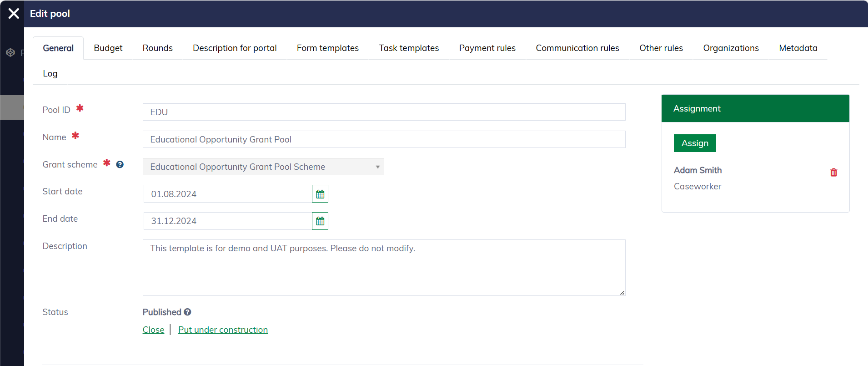
Task: View the Log tab
Action: (x=50, y=74)
